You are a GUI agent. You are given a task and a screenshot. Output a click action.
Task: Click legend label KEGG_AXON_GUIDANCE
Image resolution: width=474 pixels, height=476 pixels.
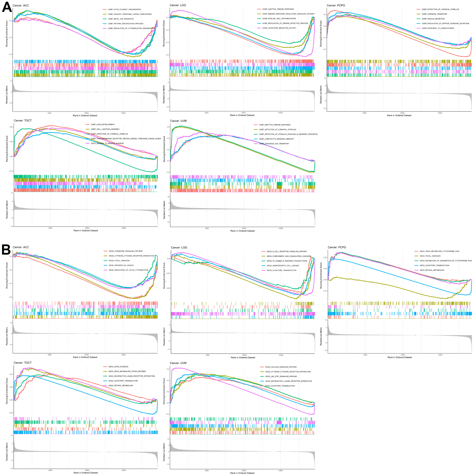[x=118, y=367]
